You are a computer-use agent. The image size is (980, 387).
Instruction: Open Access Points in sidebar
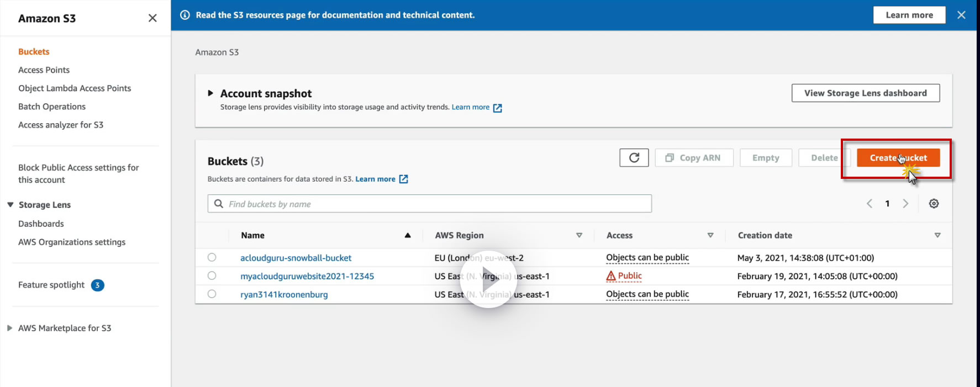coord(44,70)
